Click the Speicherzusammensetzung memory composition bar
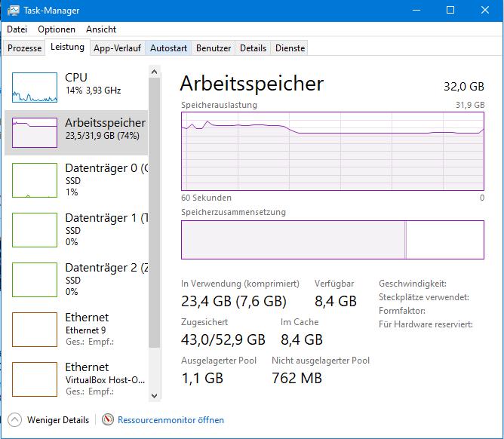Image resolution: width=504 pixels, height=439 pixels. pos(332,240)
